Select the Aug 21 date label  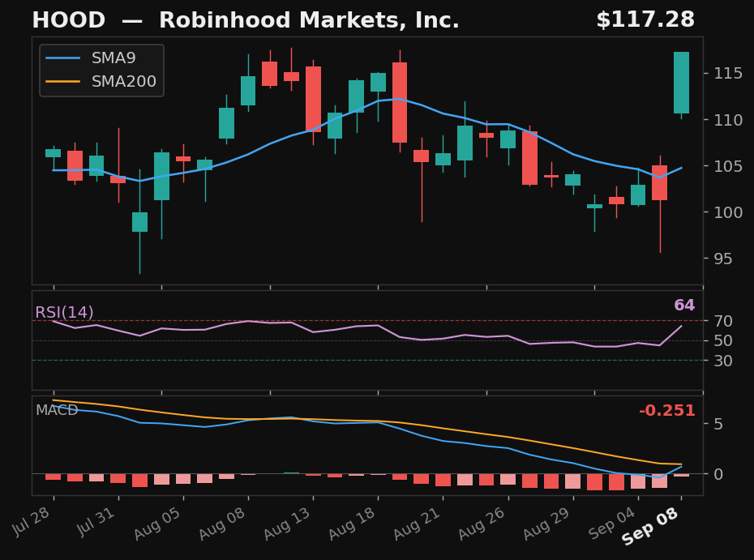point(417,524)
